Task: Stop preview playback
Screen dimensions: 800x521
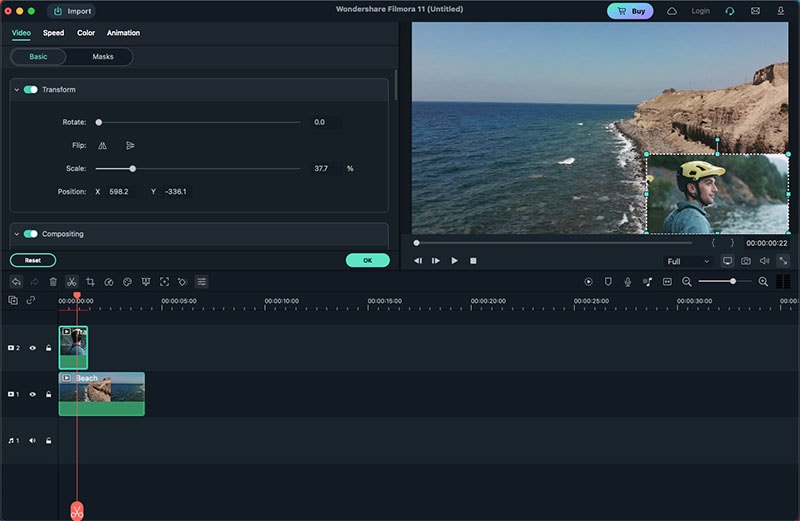Action: (473, 261)
